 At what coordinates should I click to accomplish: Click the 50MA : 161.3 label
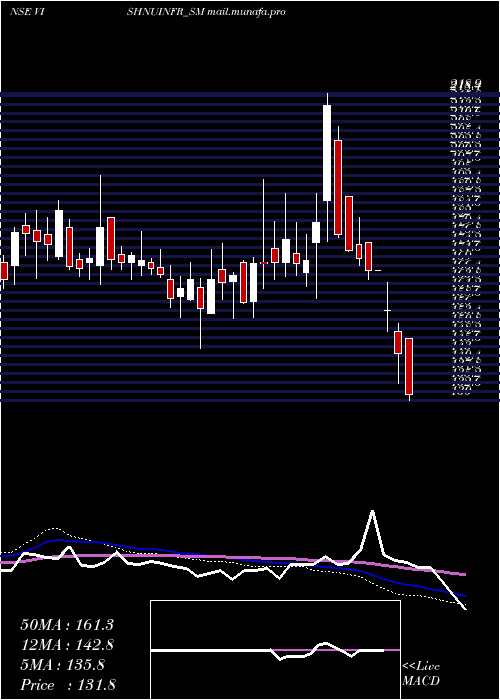pyautogui.click(x=67, y=625)
